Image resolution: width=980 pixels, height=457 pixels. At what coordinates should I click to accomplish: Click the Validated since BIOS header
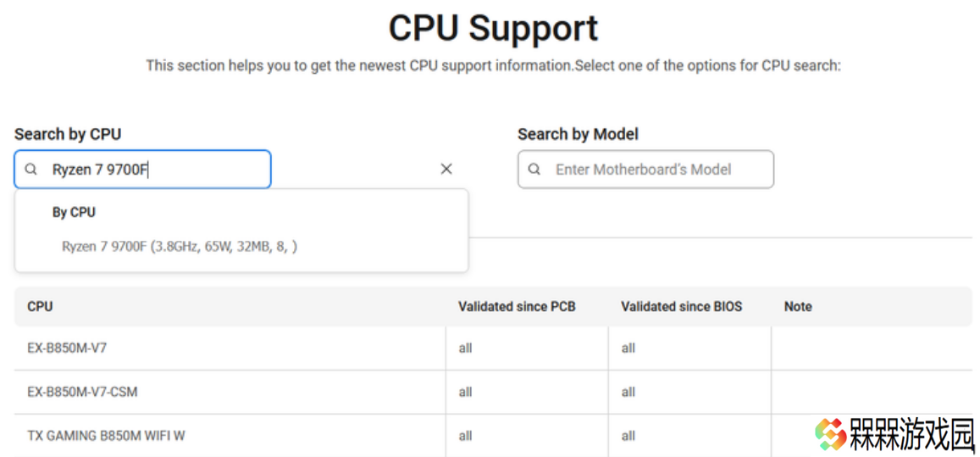681,307
